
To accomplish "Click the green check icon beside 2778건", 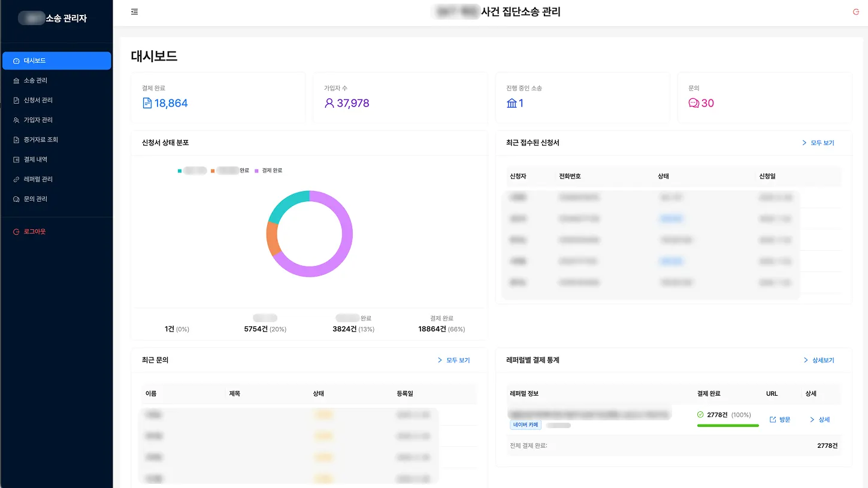I will click(700, 414).
